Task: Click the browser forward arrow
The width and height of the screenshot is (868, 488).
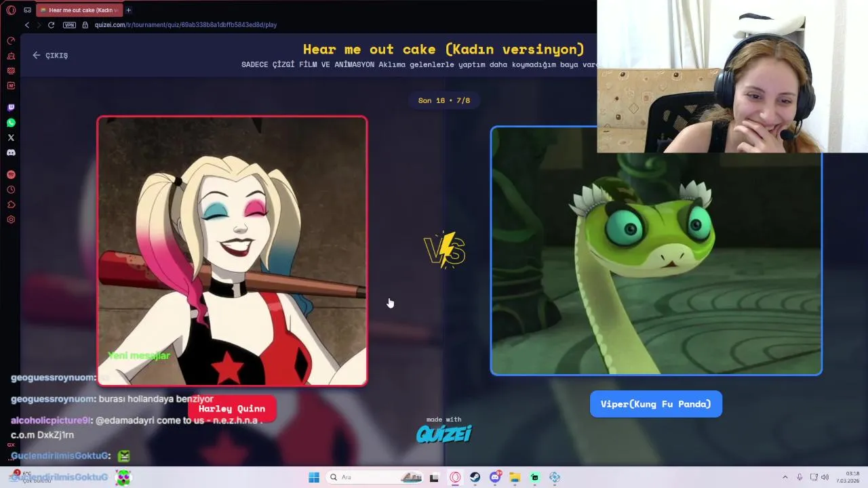Action: tap(39, 25)
